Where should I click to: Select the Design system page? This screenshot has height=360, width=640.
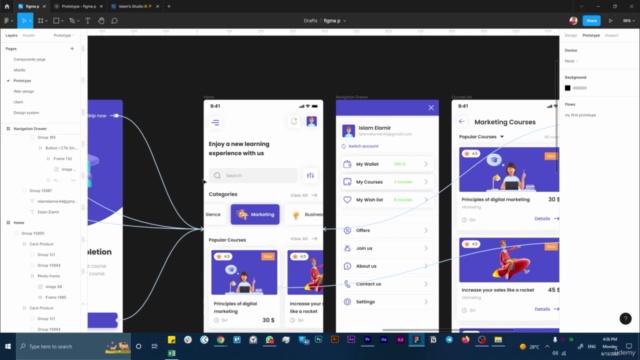click(x=26, y=113)
